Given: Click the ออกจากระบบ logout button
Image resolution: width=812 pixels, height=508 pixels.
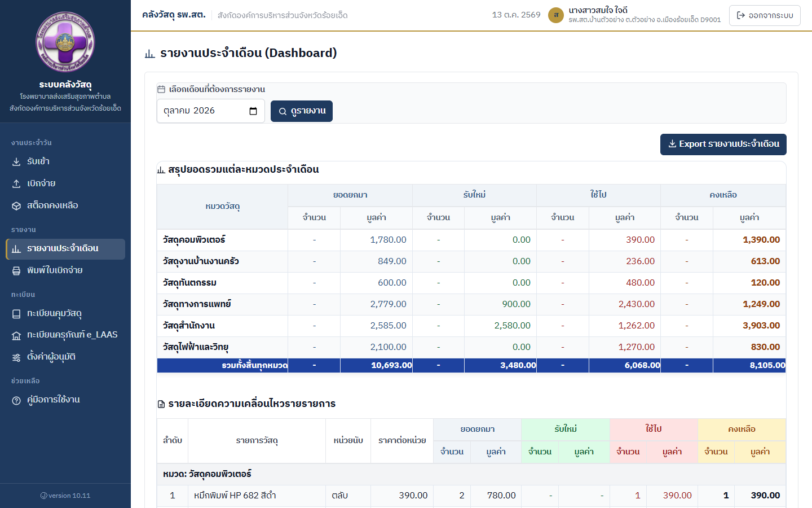Looking at the screenshot, I should click(765, 15).
